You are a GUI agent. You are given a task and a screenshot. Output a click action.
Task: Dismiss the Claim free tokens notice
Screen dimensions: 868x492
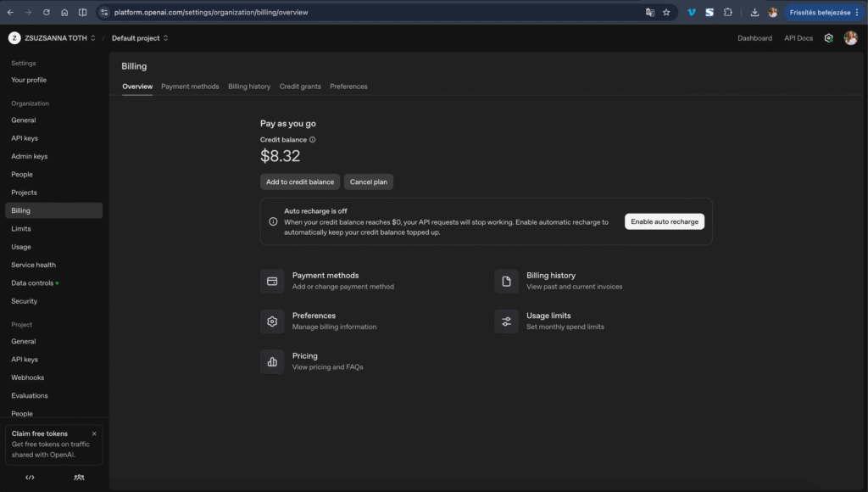pyautogui.click(x=95, y=433)
